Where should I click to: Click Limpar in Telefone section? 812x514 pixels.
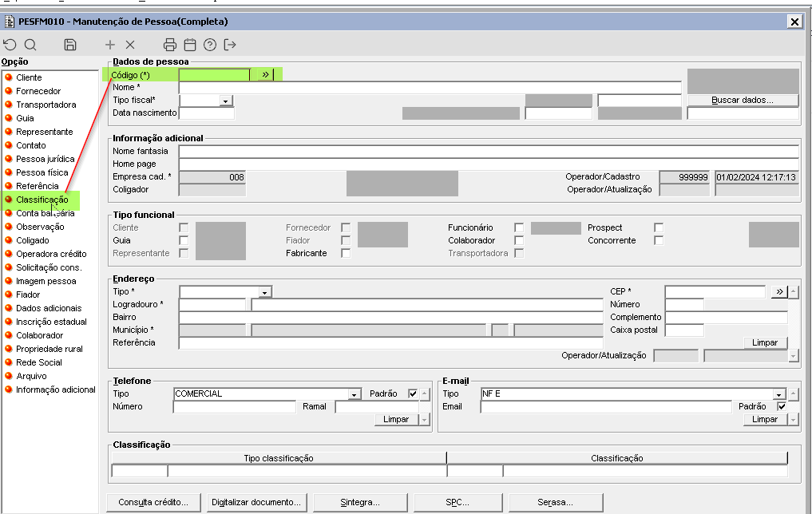click(x=396, y=419)
